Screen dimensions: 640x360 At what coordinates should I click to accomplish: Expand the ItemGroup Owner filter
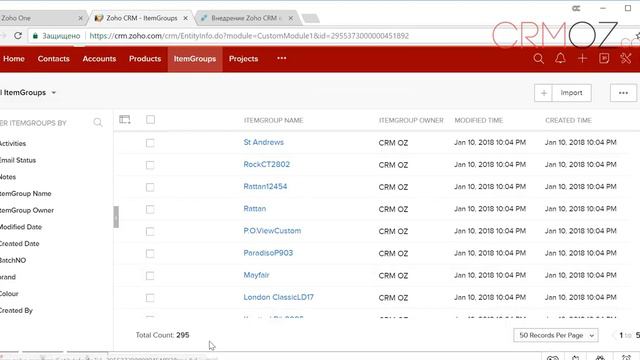tap(27, 211)
